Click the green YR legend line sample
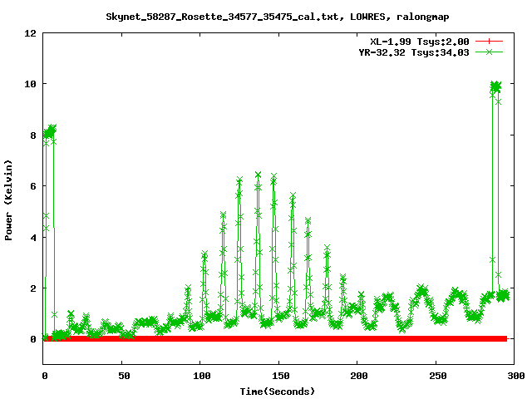This screenshot has height=399, width=532. click(x=489, y=52)
